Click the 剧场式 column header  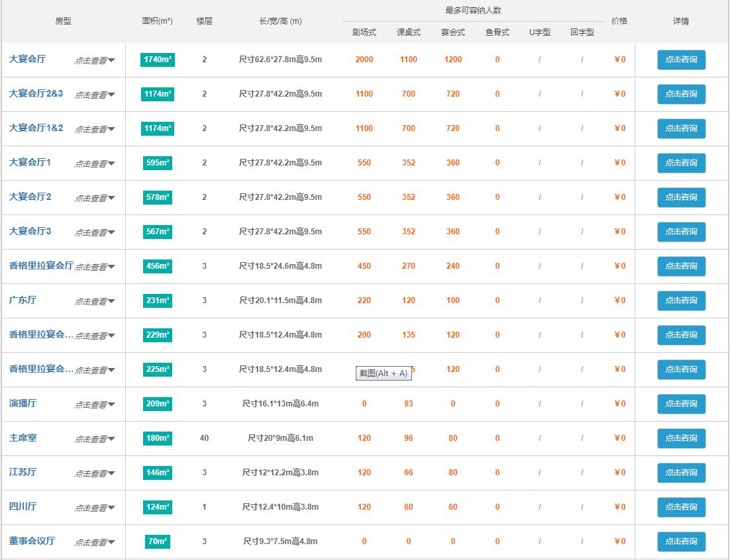(x=364, y=32)
